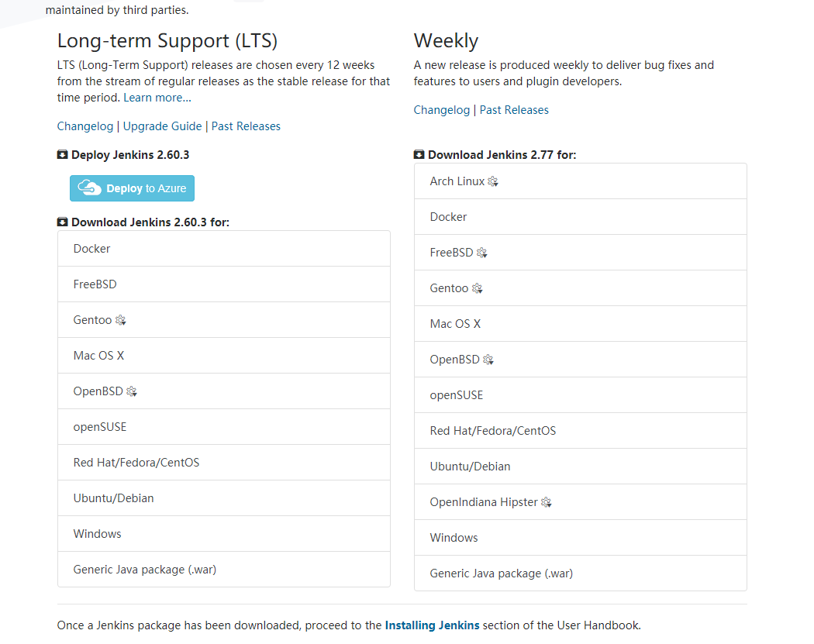Choose Ubuntu/Debian in the Weekly list
The width and height of the screenshot is (814, 644).
[470, 467]
